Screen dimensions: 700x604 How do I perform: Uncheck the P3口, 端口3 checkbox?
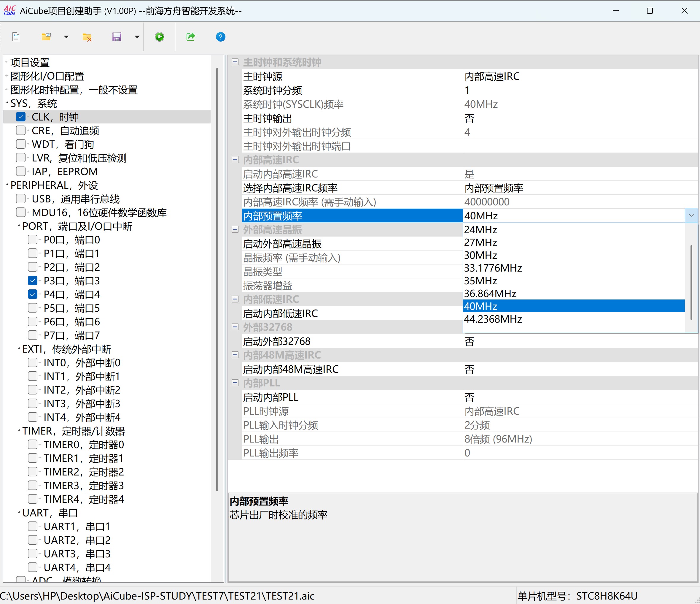point(32,280)
